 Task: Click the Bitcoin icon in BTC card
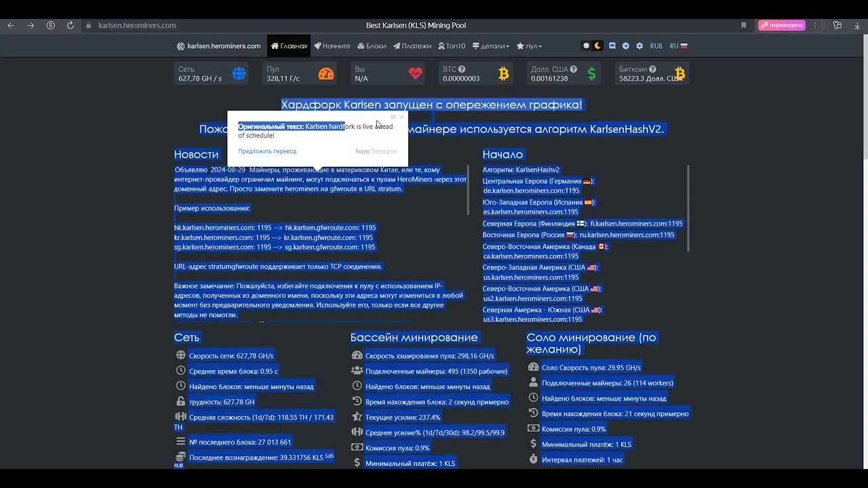coord(503,74)
